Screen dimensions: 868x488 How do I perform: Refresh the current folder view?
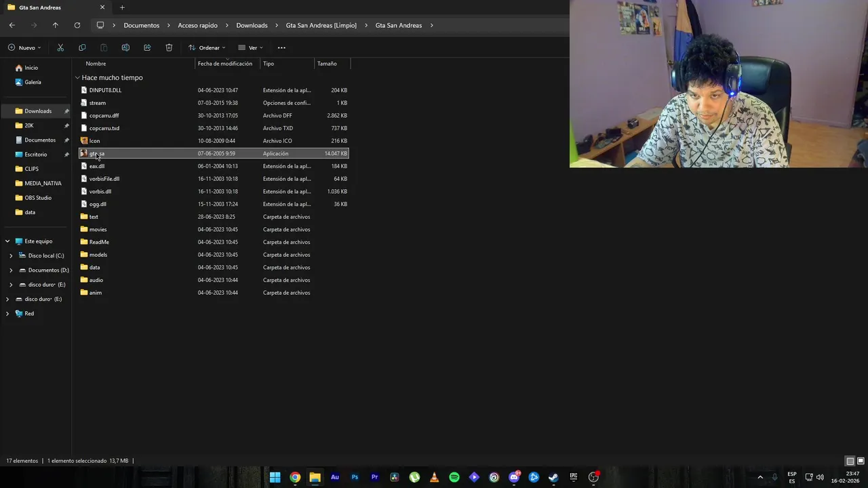(x=77, y=25)
